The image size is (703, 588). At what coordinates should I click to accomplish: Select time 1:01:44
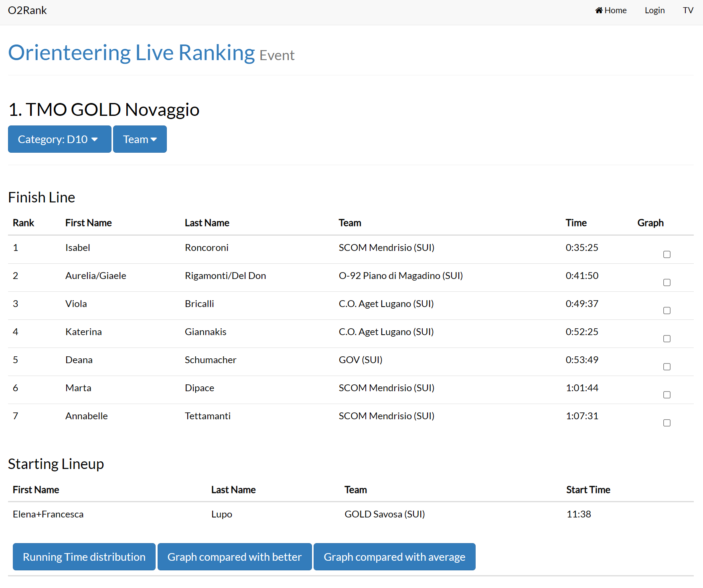coord(582,388)
